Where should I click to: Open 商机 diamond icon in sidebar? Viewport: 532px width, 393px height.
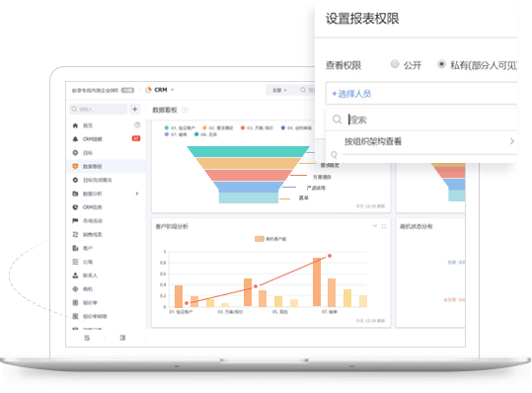tap(75, 288)
